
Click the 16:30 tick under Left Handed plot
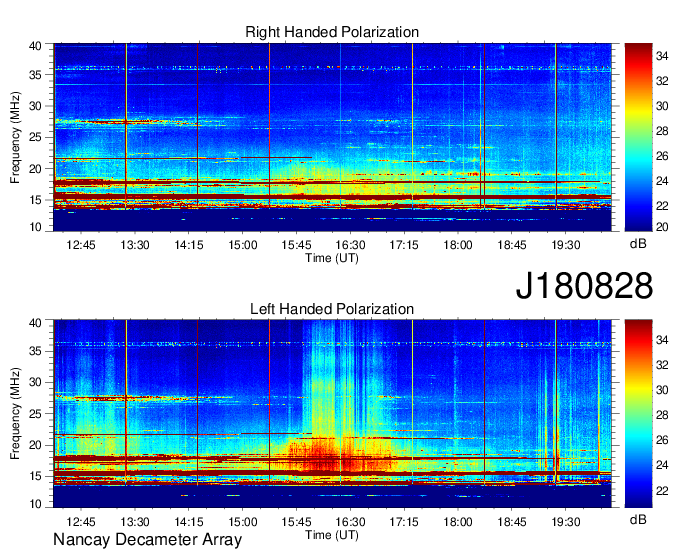[350, 522]
